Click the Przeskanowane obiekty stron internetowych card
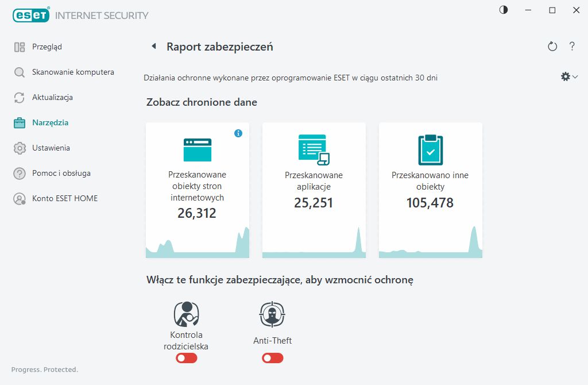This screenshot has height=385, width=588. click(x=198, y=190)
